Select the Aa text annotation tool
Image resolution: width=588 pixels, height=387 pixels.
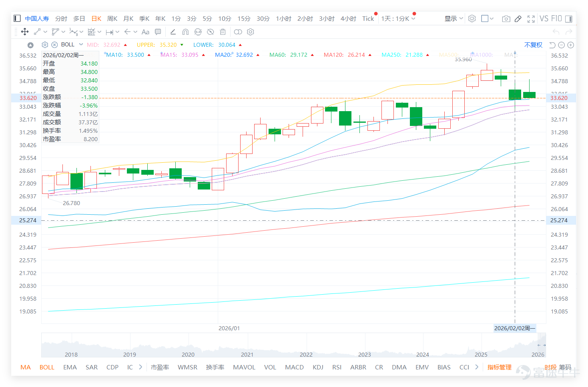[x=146, y=32]
